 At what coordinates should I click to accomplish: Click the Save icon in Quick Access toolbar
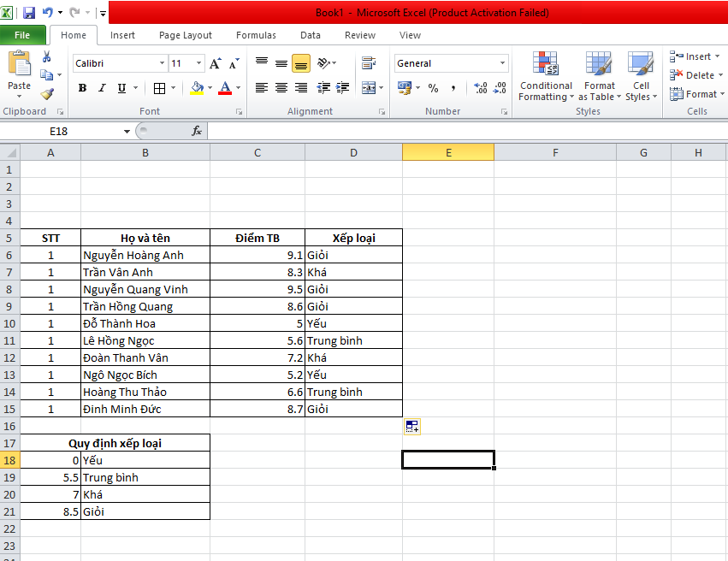click(29, 13)
